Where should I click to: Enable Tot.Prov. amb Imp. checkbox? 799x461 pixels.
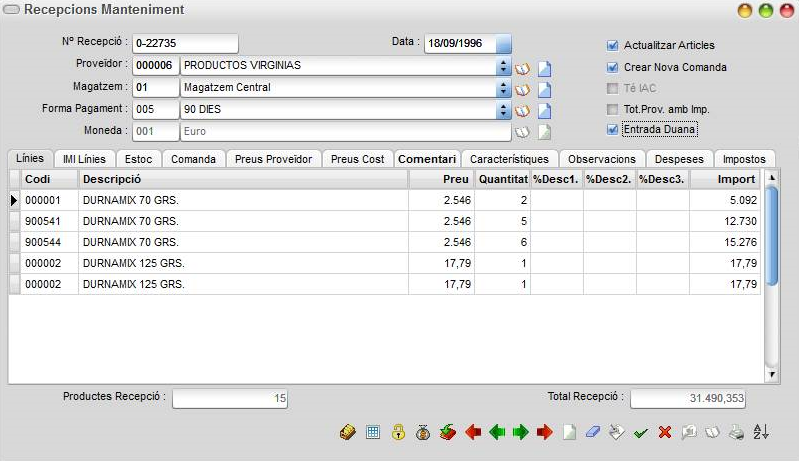click(x=612, y=110)
